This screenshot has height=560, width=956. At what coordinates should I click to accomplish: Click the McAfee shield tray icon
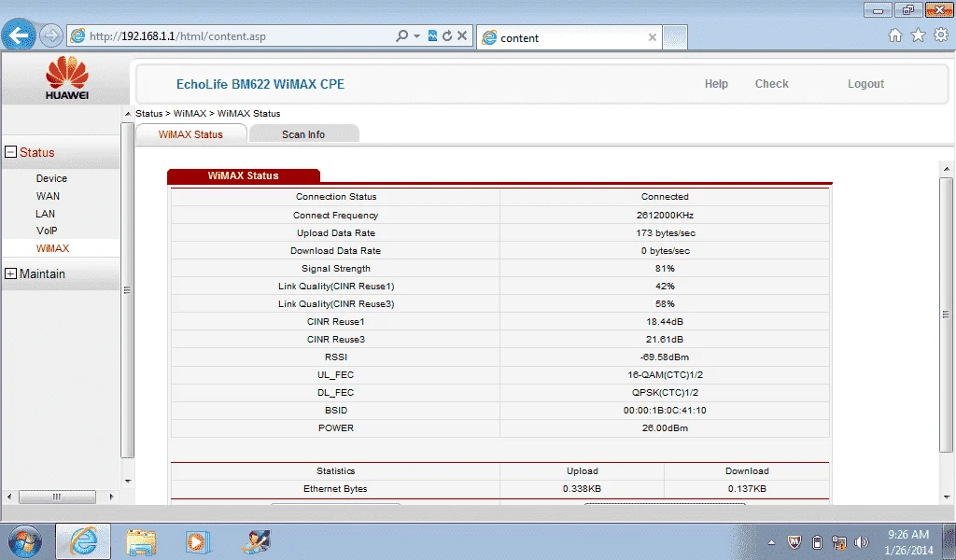pos(794,541)
